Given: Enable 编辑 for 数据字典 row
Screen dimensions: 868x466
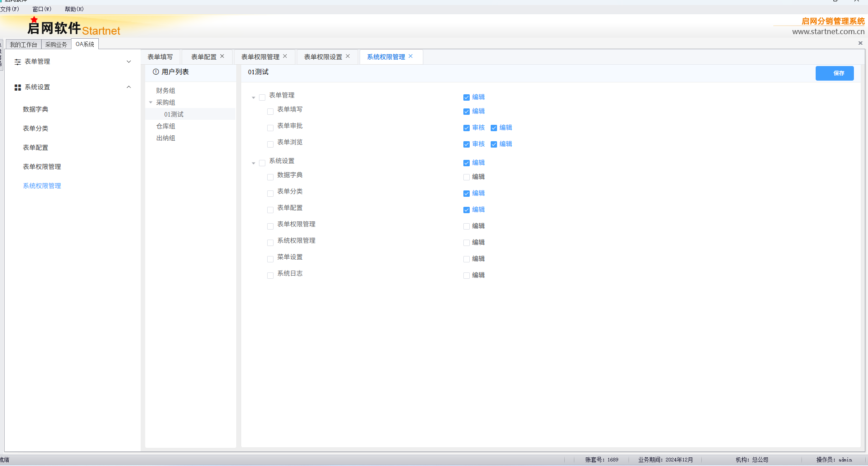Looking at the screenshot, I should tap(467, 177).
